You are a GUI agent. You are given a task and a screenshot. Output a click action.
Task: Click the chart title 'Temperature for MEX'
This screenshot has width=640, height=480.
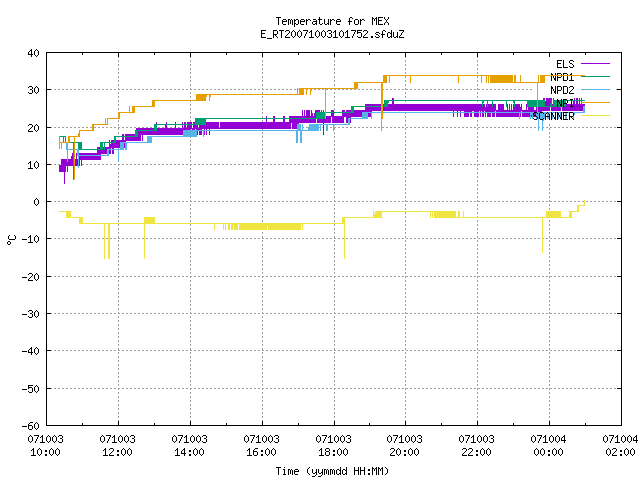332,21
